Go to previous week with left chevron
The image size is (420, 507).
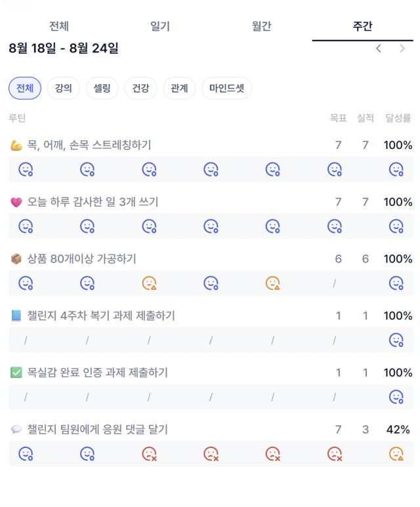pyautogui.click(x=378, y=49)
